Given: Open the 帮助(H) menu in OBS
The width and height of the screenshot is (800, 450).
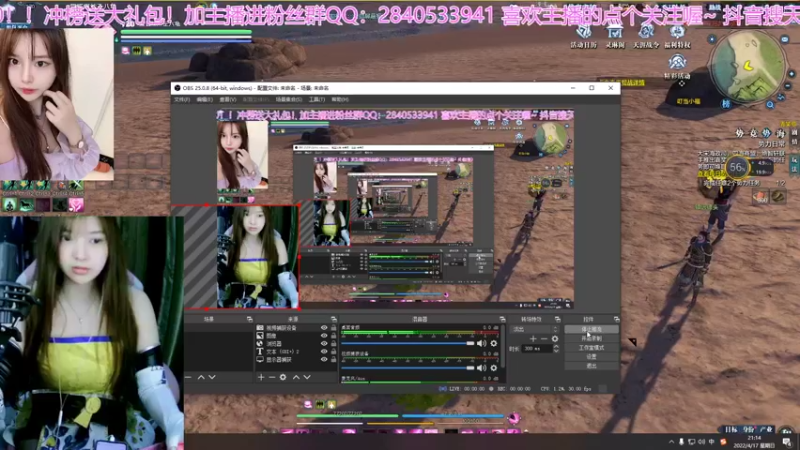Looking at the screenshot, I should tap(340, 99).
